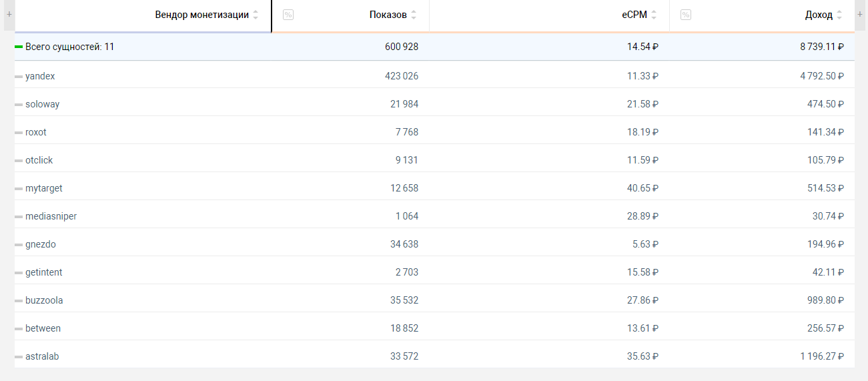Click the sort arrows beside Вендор монетизации
This screenshot has height=381, width=868.
click(256, 15)
